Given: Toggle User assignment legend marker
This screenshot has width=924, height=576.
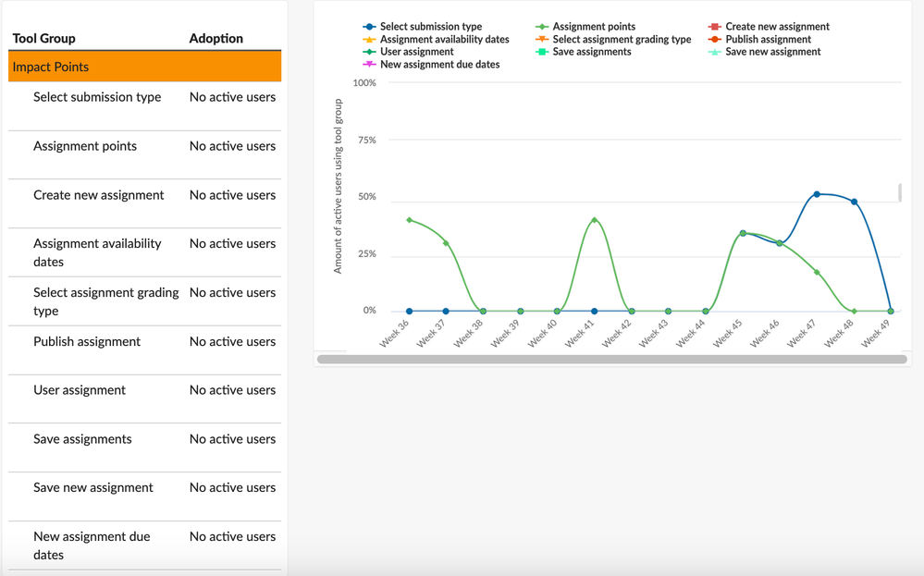Looking at the screenshot, I should (370, 52).
